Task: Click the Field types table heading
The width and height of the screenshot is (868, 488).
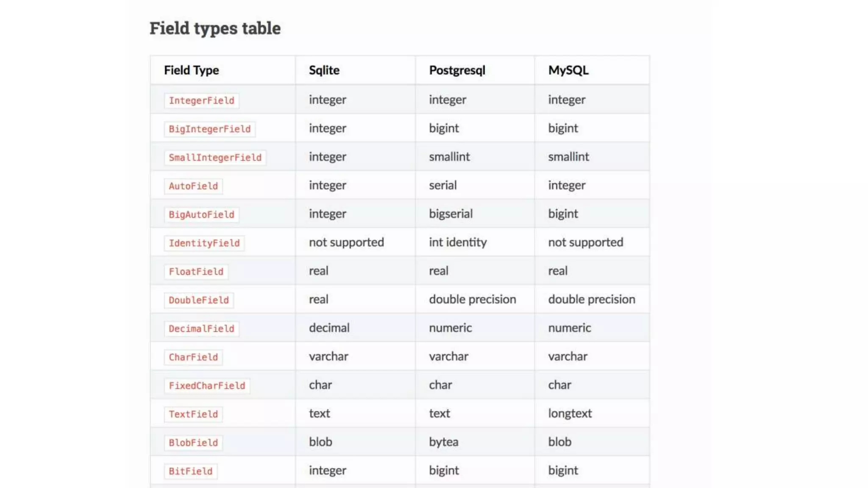Action: coord(215,28)
